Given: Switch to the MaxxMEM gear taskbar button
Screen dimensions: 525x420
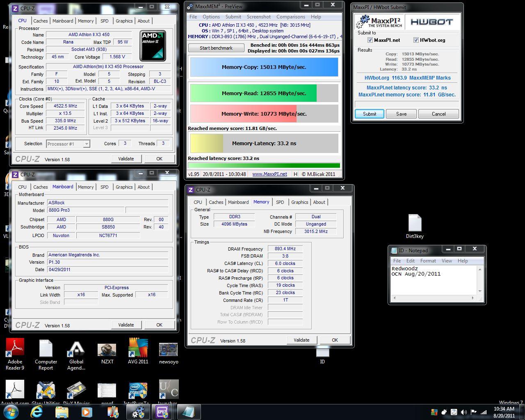Looking at the screenshot, I should (138, 412).
